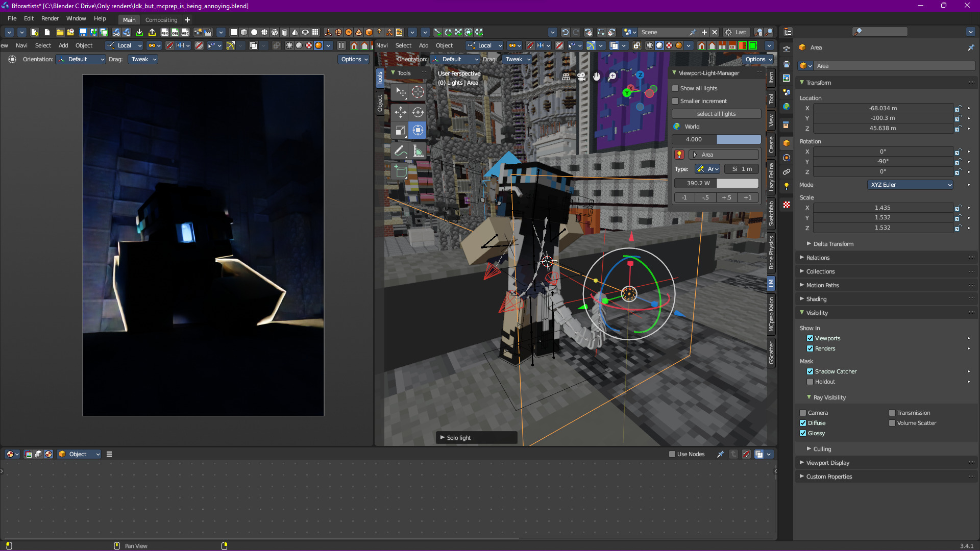Adjust the World strength 4.000 slider

(716, 139)
